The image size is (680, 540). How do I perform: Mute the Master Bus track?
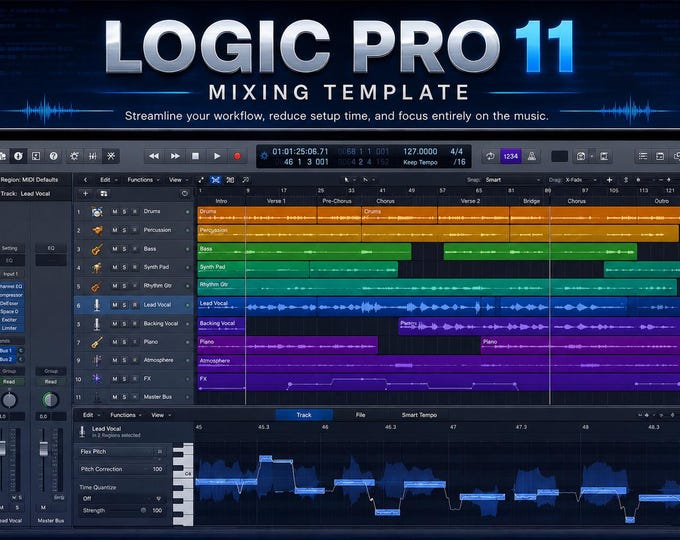click(114, 397)
